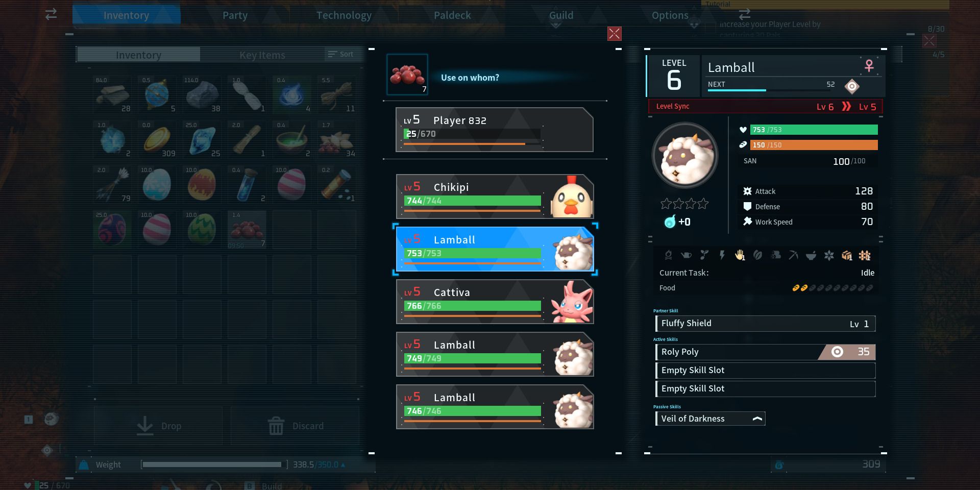Switch to the Technology tab

point(344,15)
